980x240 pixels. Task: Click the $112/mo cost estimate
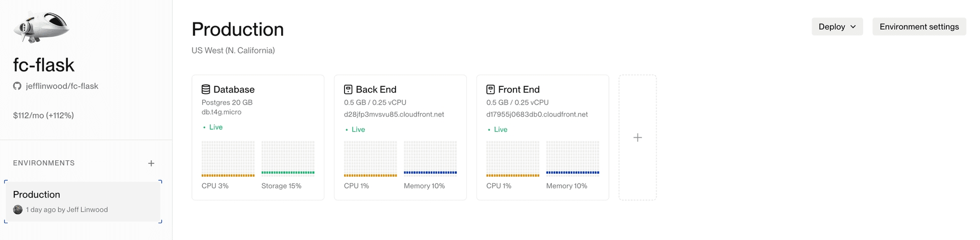(x=43, y=115)
